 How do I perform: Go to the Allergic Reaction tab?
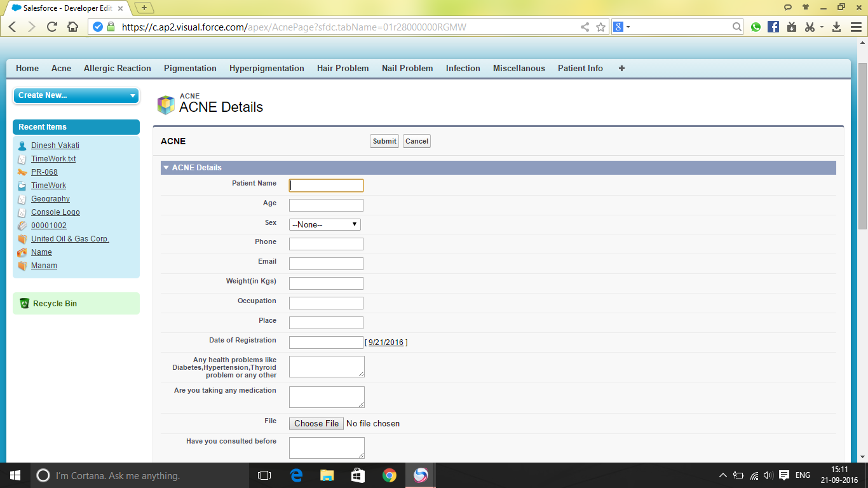tap(118, 68)
